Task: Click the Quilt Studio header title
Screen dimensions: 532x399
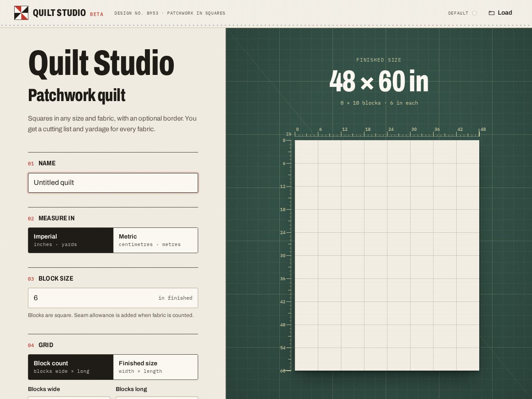Action: 59,13
